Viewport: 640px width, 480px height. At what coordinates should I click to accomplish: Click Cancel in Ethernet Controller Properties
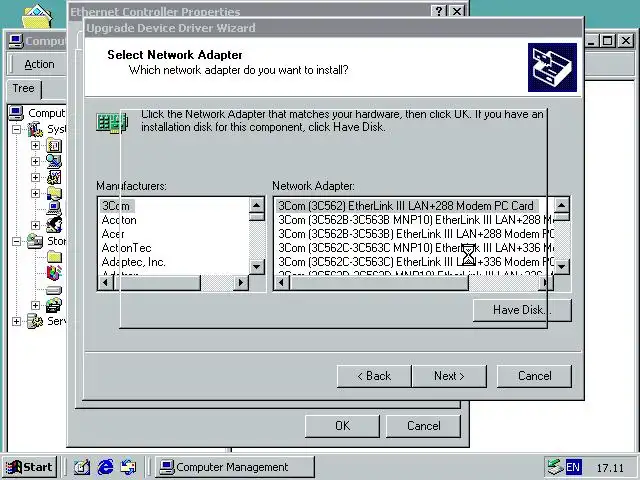point(423,426)
